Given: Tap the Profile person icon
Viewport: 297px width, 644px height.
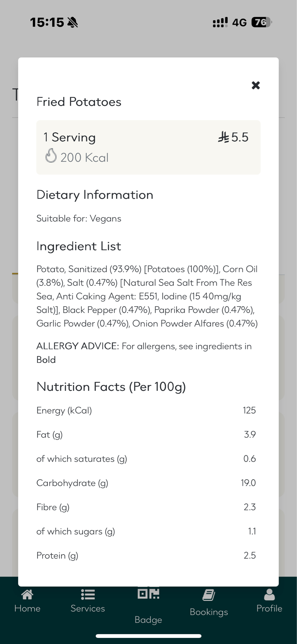Looking at the screenshot, I should [269, 594].
